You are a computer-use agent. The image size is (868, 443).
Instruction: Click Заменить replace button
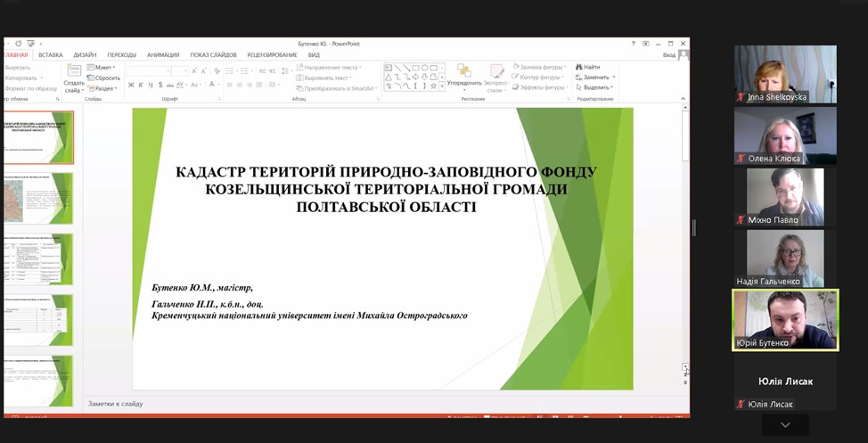click(x=595, y=77)
